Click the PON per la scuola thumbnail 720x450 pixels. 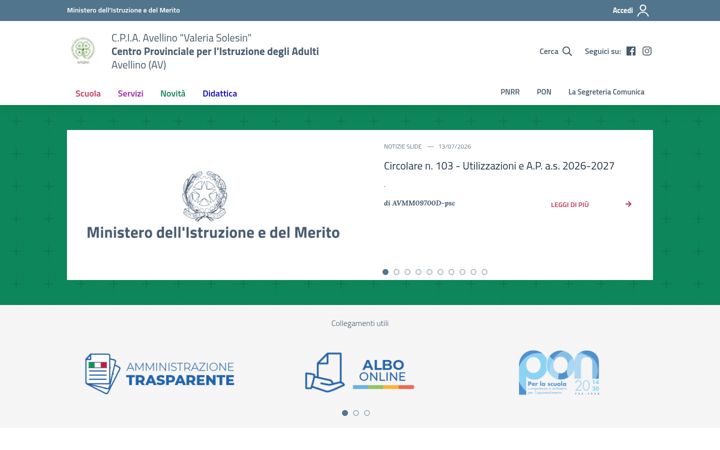point(559,372)
